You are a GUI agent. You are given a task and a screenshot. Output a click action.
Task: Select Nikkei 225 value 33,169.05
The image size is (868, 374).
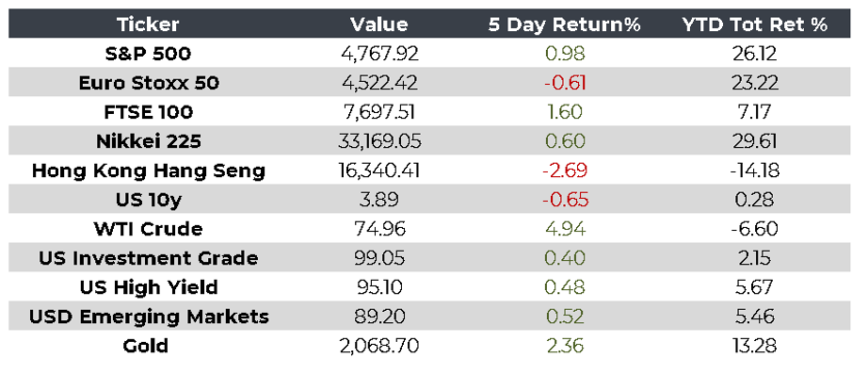379,141
